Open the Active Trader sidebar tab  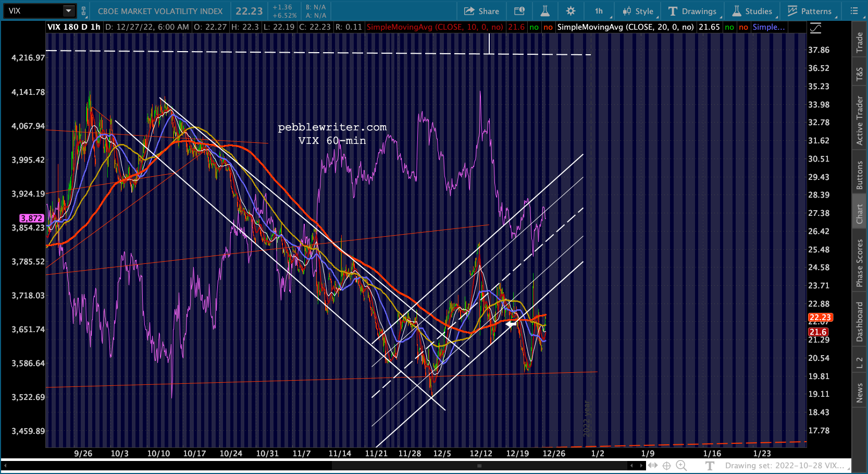[860, 120]
